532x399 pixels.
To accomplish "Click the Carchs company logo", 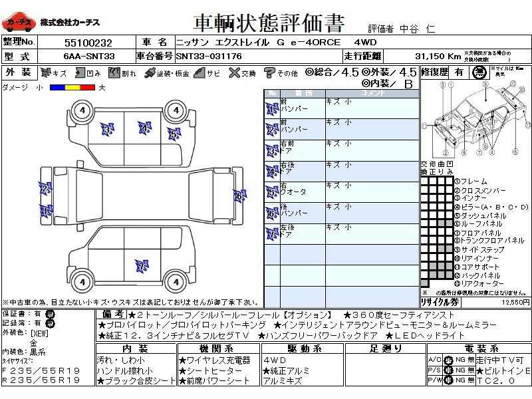I will pyautogui.click(x=19, y=23).
